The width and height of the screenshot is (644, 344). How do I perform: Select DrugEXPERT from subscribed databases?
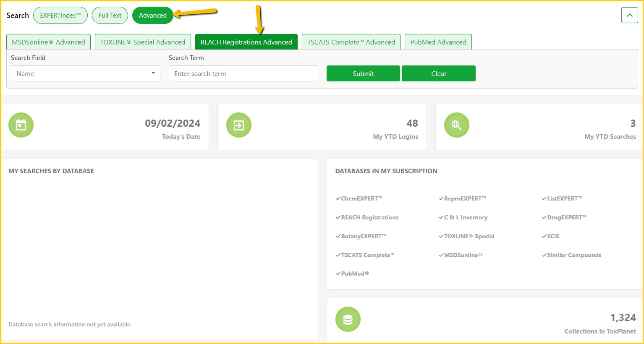[x=566, y=217]
